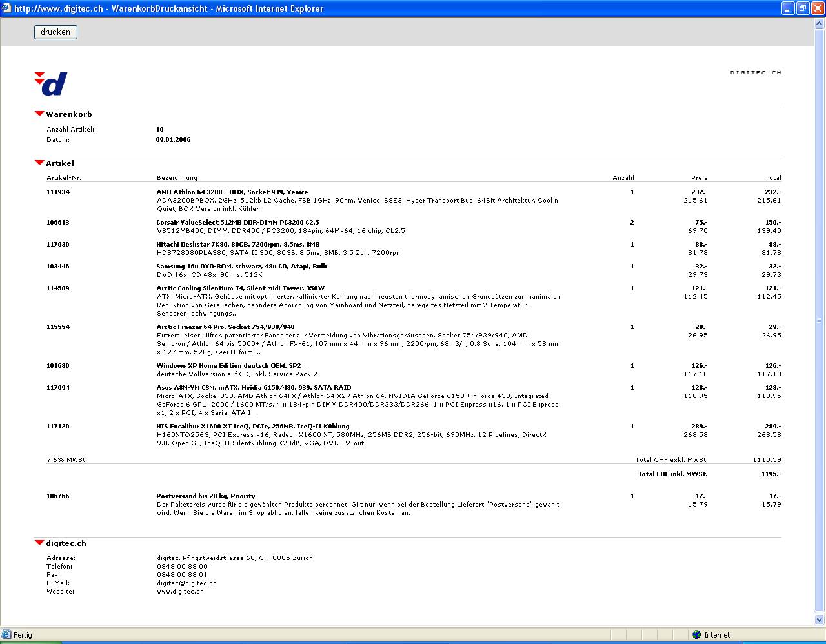Screen dimensions: 826x644
Task: Click the drucken print button
Action: (x=55, y=32)
